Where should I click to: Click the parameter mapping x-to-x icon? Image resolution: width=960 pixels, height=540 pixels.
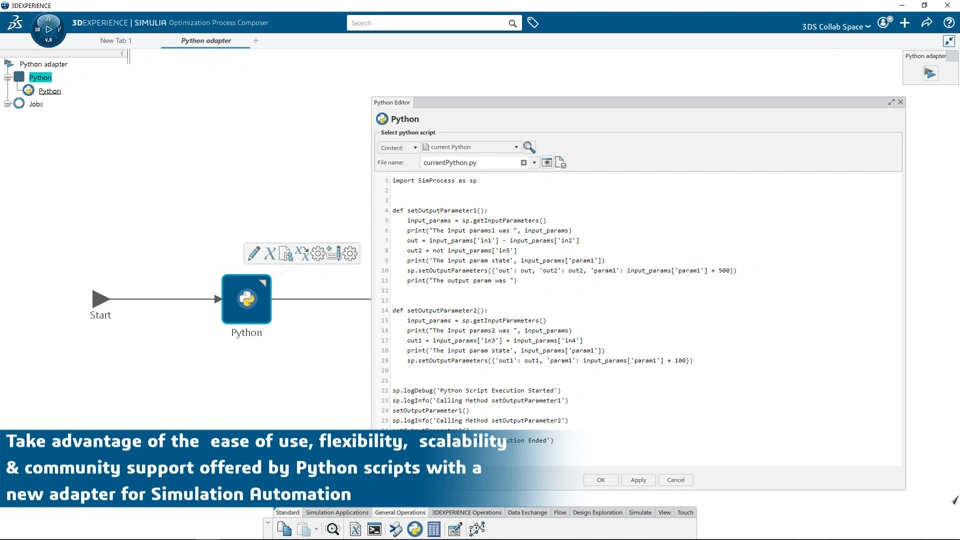[x=302, y=253]
